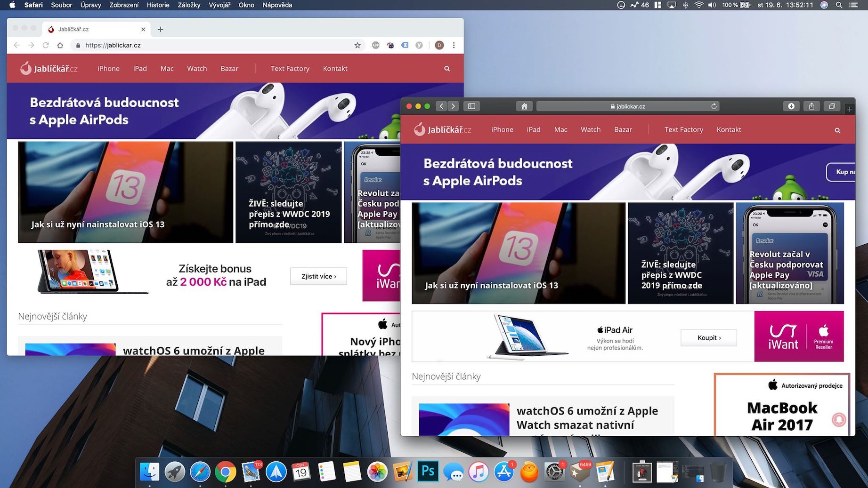
Task: Open Chrome's three-dot menu
Action: click(x=454, y=45)
